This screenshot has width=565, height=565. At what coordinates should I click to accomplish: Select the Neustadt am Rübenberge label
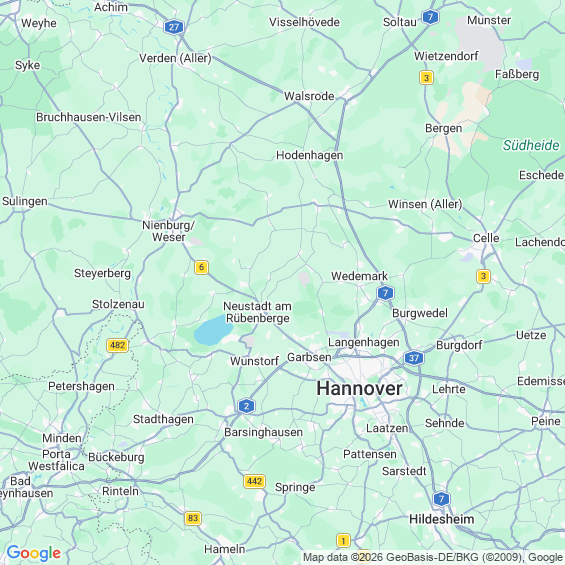coord(257,312)
